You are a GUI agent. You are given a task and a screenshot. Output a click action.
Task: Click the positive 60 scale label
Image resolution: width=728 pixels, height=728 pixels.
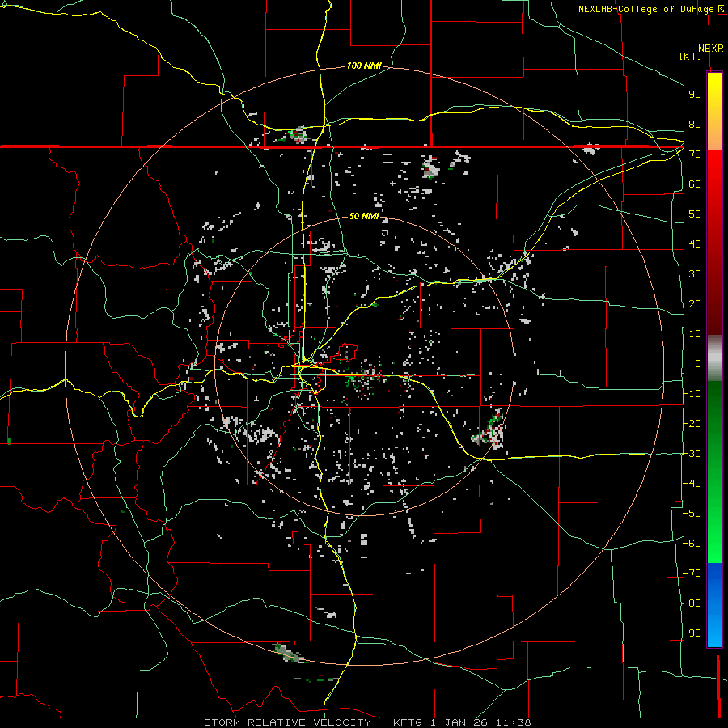(695, 184)
